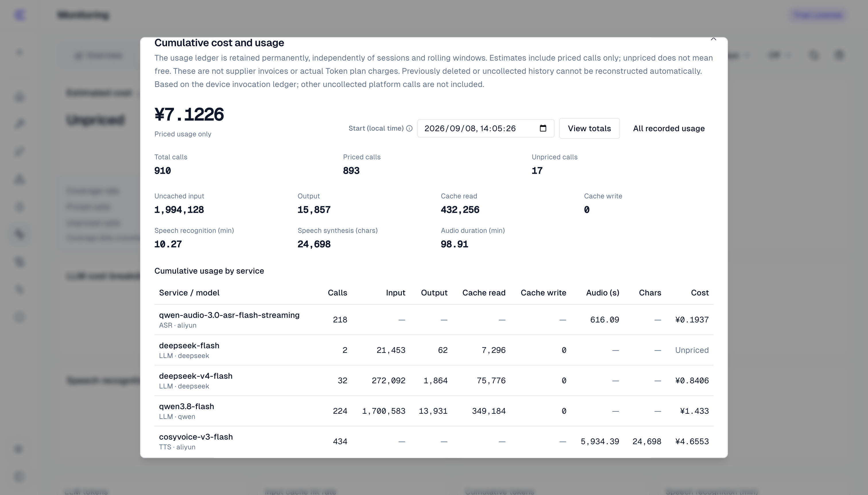868x495 pixels.
Task: Click the View totals button
Action: [589, 129]
